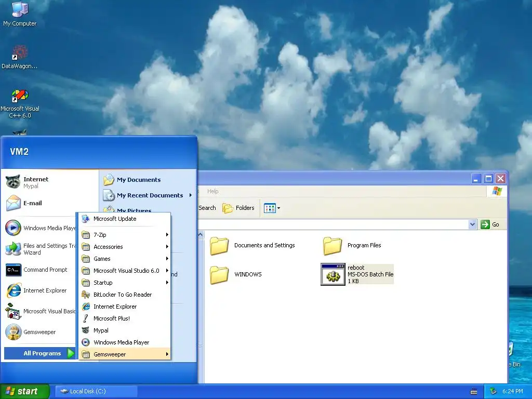Open the Help menu in Explorer

click(212, 191)
